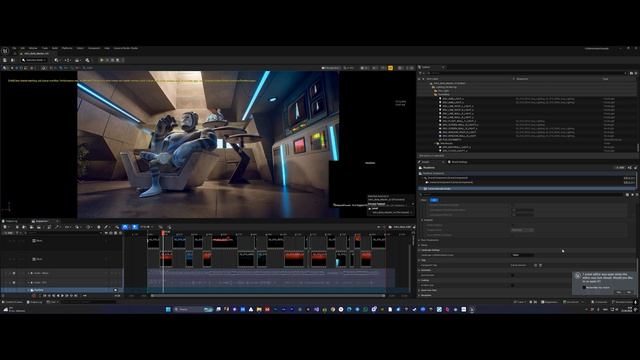The image size is (640, 360).
Task: Click the Windows Start button
Action: click(x=168, y=309)
